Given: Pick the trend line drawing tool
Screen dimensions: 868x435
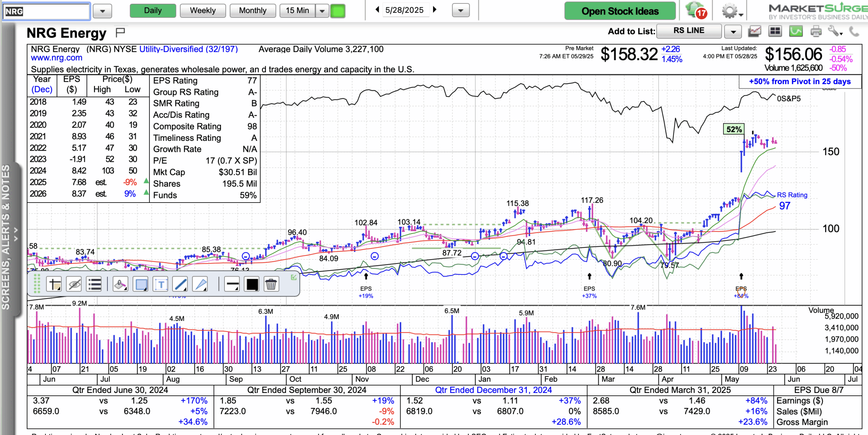Looking at the screenshot, I should (180, 284).
